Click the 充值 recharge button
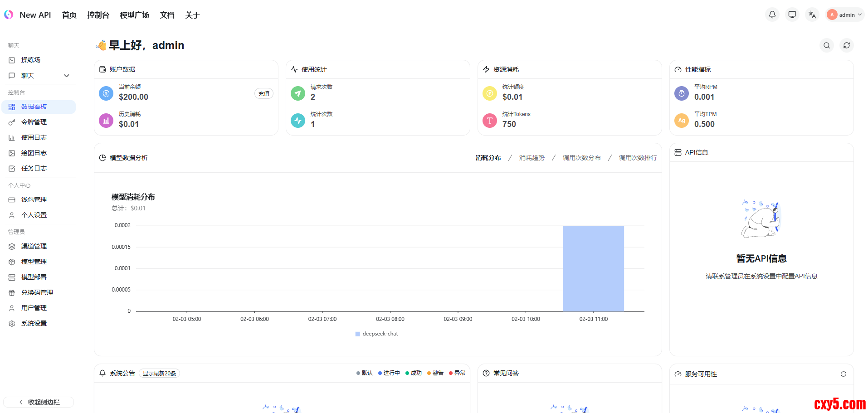This screenshot has height=413, width=868. tap(264, 93)
